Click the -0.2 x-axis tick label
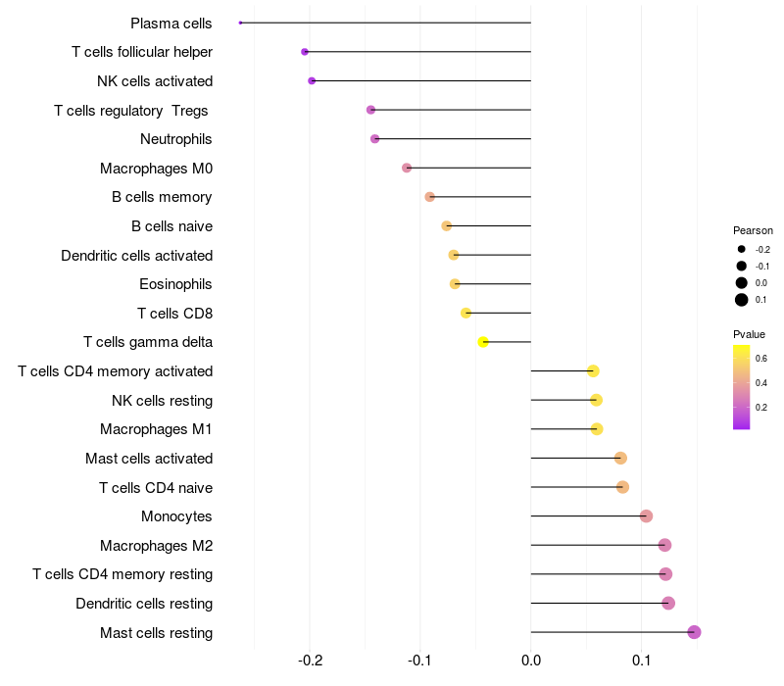 310,661
